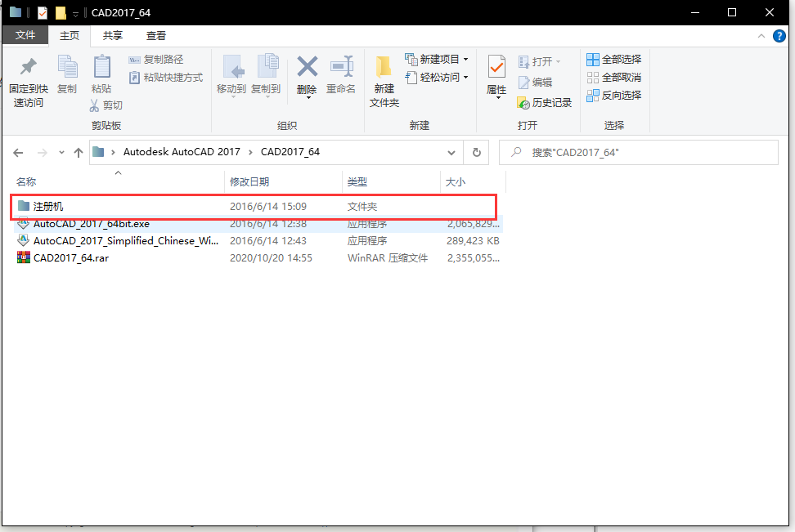Screen dimensions: 795x532
Task: Click Select All (全部选择) button
Action: tap(614, 60)
